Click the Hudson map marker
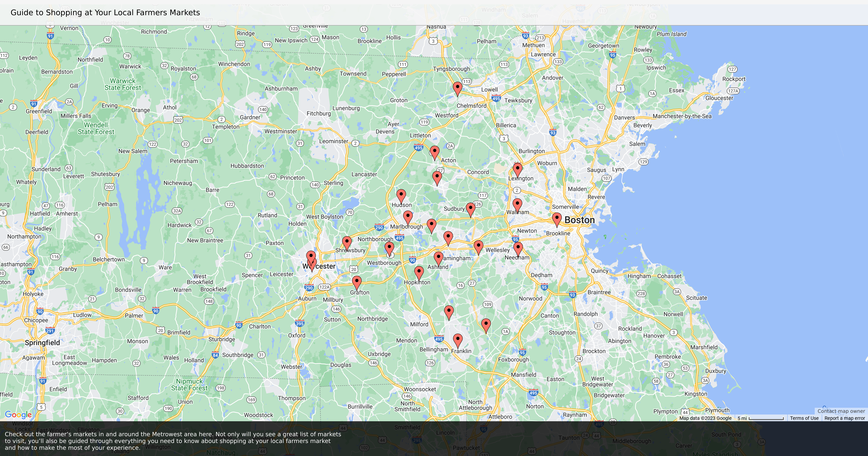 tap(401, 197)
